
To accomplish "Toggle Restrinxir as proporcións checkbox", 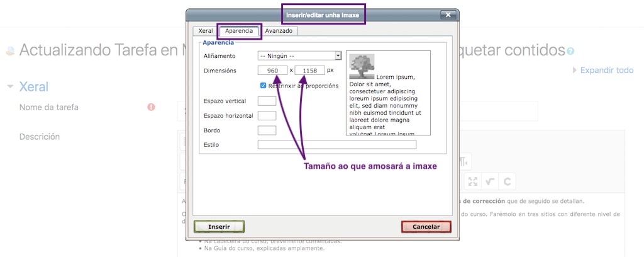I will coord(264,86).
